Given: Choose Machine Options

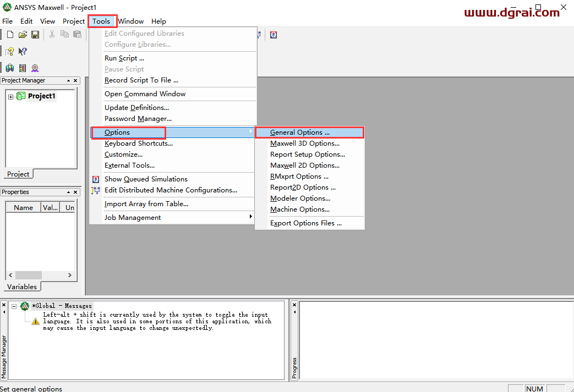Looking at the screenshot, I should (x=309, y=209).
